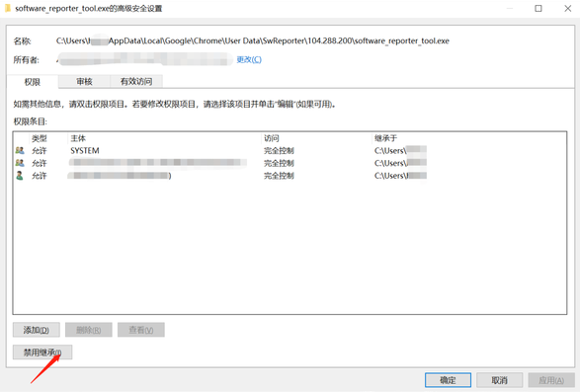This screenshot has width=580, height=392.
Task: Click the single user icon in the third permission row
Action: (x=20, y=176)
